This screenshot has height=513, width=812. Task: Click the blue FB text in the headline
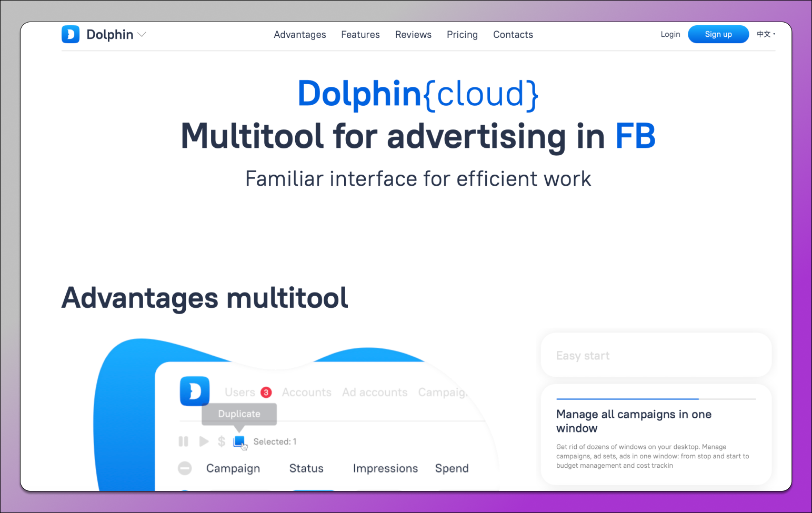pos(635,136)
